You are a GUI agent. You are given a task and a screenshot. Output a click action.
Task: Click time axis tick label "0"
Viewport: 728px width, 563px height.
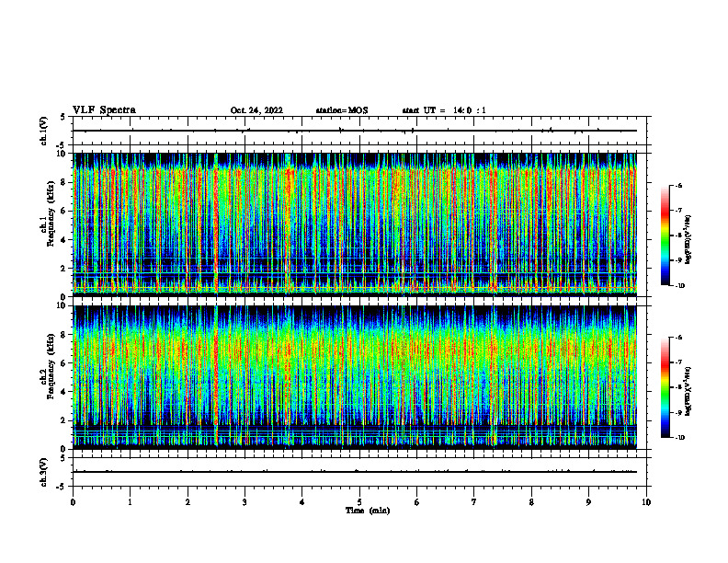[x=73, y=502]
